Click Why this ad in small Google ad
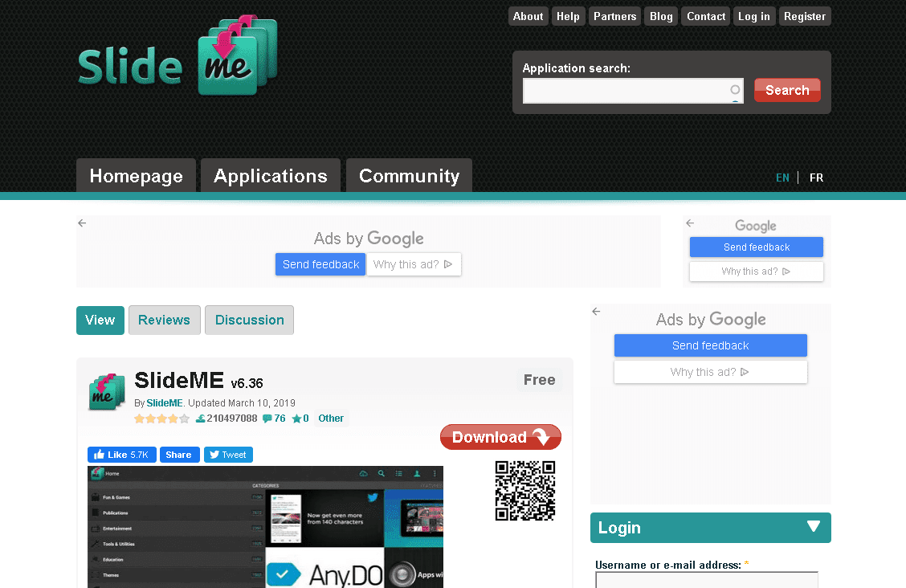 [756, 272]
